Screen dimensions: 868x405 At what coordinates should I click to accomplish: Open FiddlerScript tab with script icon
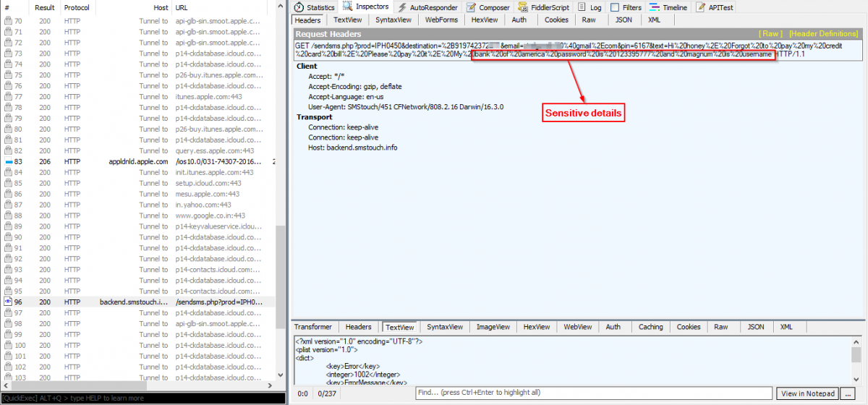[542, 7]
